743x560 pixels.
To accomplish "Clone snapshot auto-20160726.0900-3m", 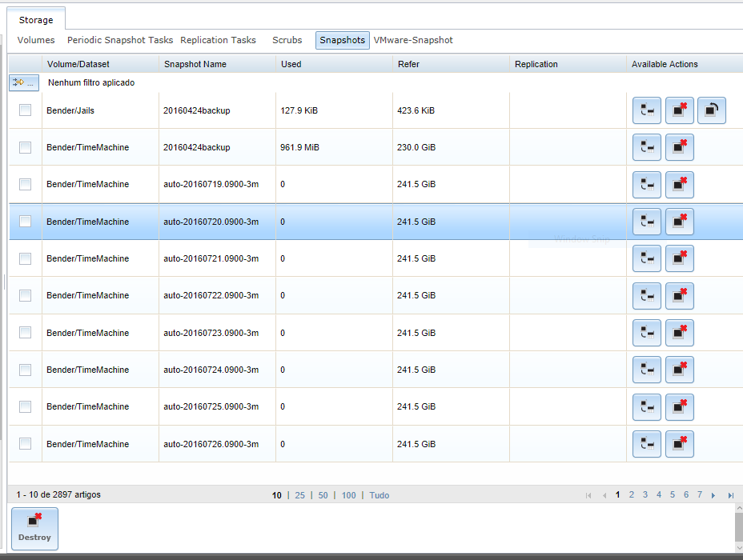I will click(x=647, y=444).
